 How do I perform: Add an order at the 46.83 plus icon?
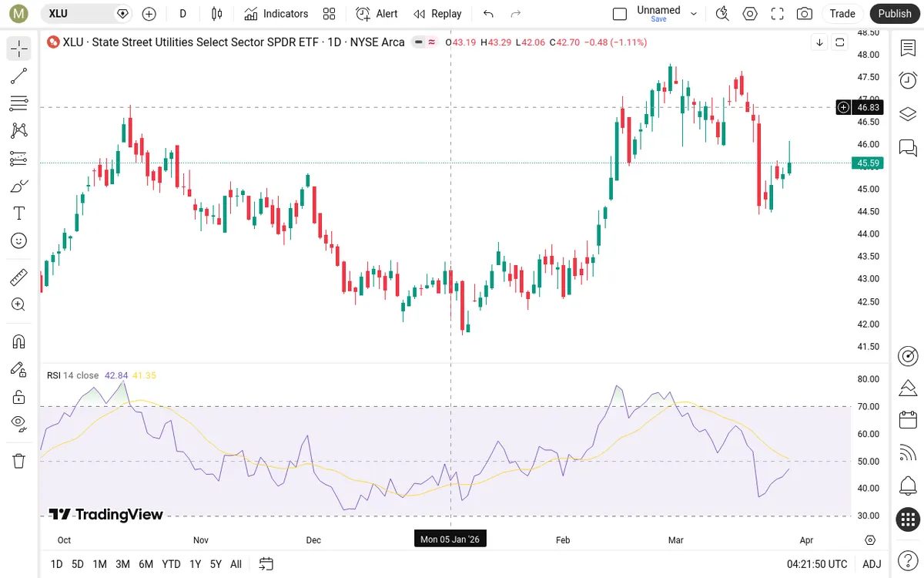click(844, 107)
